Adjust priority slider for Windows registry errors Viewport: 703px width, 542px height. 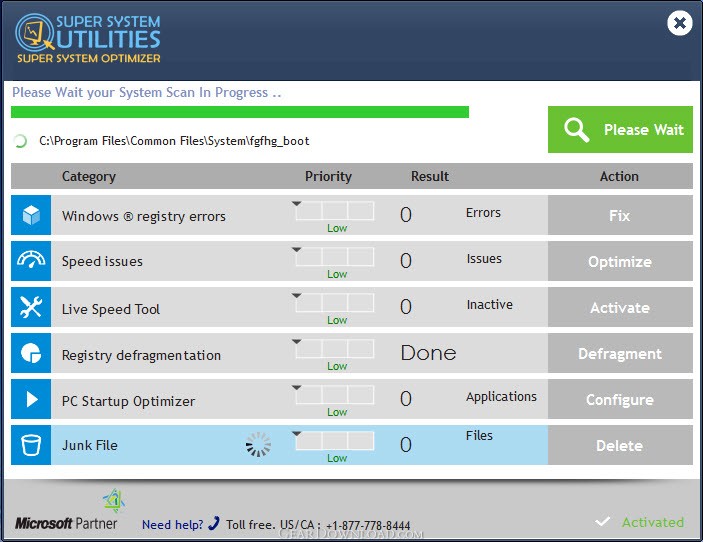[334, 211]
